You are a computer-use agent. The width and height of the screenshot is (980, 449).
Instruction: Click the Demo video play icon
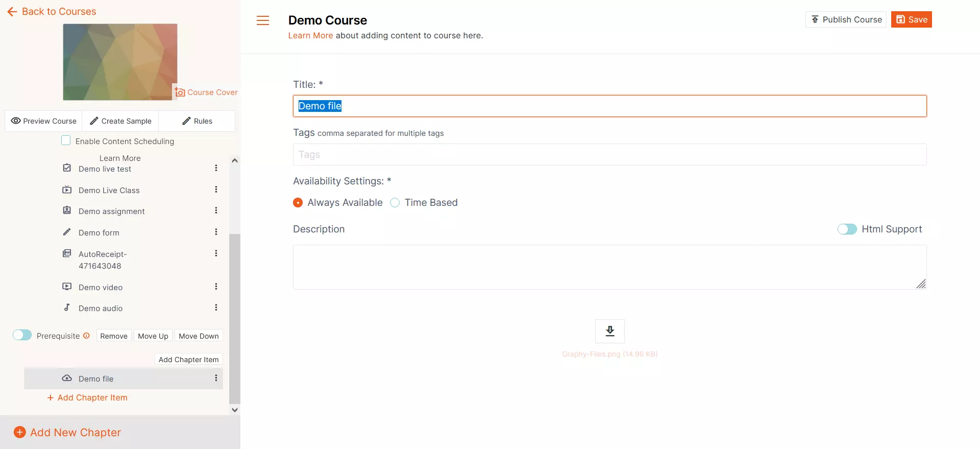click(67, 287)
